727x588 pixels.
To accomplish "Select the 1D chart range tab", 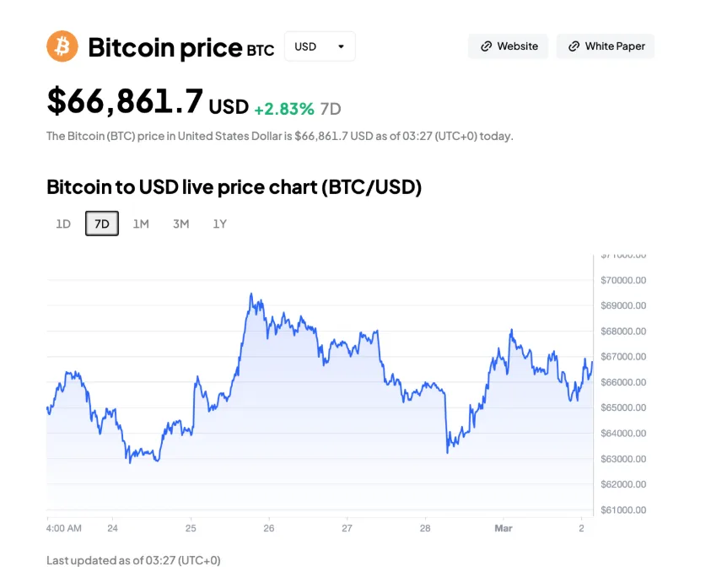I will pyautogui.click(x=63, y=224).
